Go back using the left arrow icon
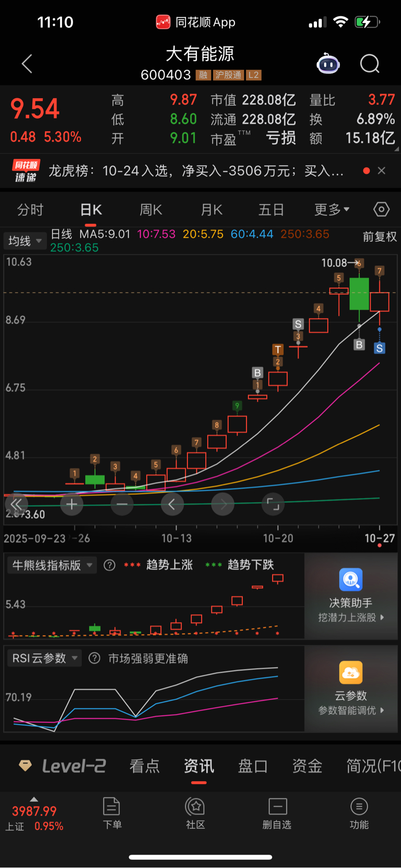The width and height of the screenshot is (401, 868). (x=27, y=64)
